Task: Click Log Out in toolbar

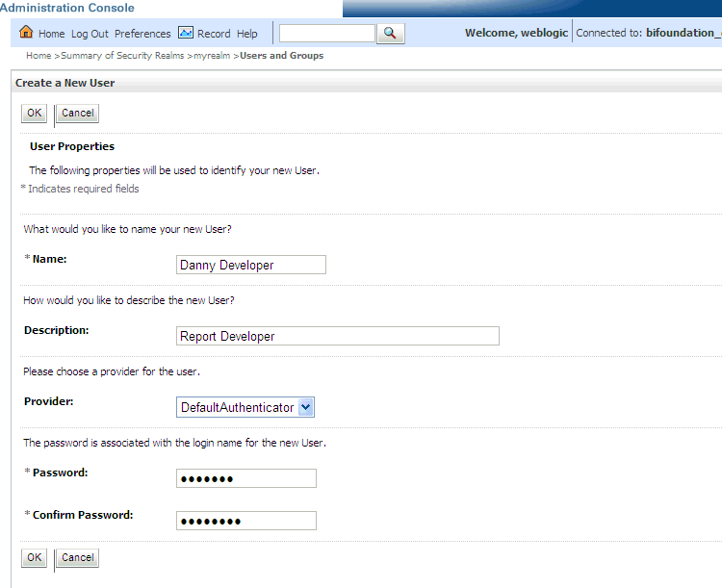Action: 90,34
